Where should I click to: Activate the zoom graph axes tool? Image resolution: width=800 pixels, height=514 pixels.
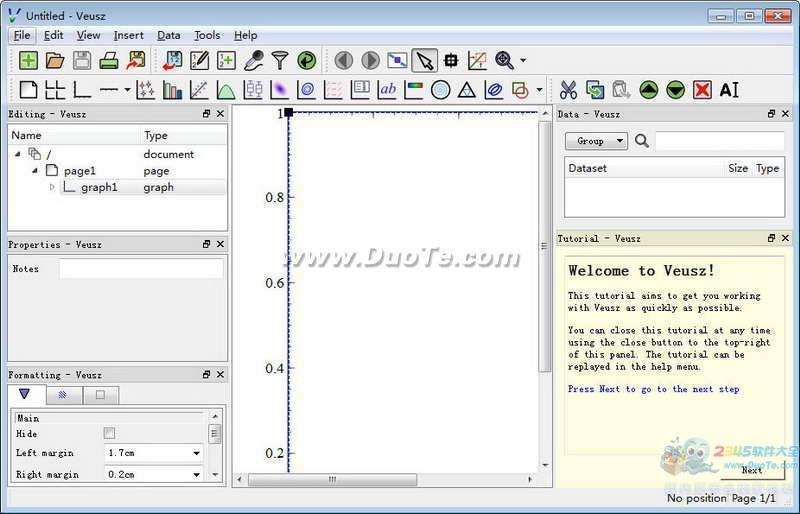point(477,61)
